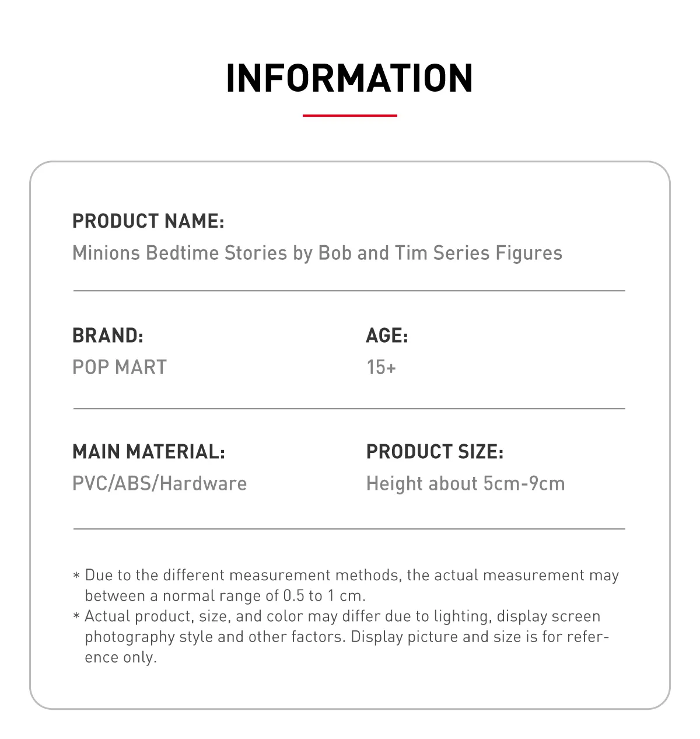Select the BRAND label
This screenshot has height=739, width=700.
(x=108, y=336)
